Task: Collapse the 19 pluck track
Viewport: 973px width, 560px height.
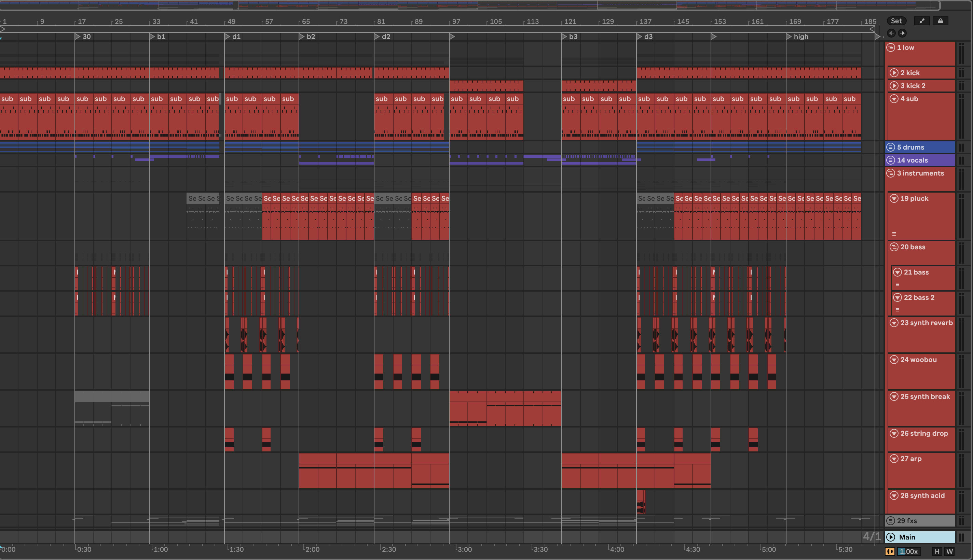Action: [x=894, y=198]
